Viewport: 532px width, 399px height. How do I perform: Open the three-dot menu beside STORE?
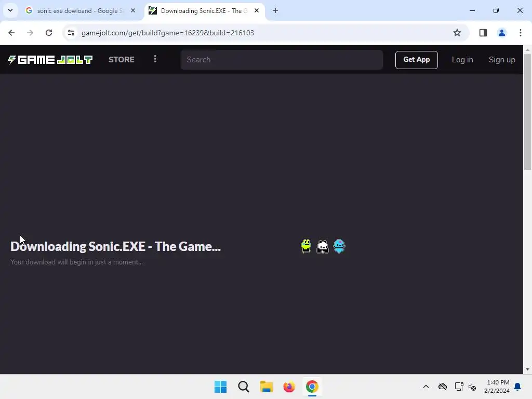click(x=155, y=59)
